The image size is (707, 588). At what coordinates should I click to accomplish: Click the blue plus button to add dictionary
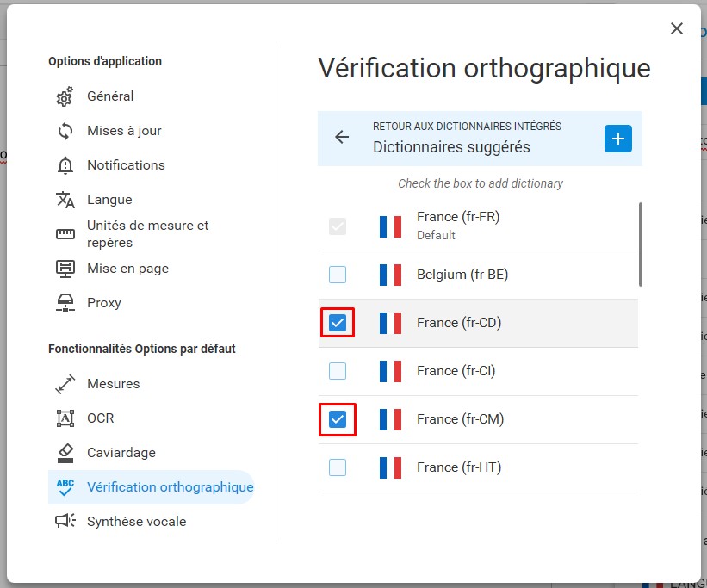coord(617,139)
